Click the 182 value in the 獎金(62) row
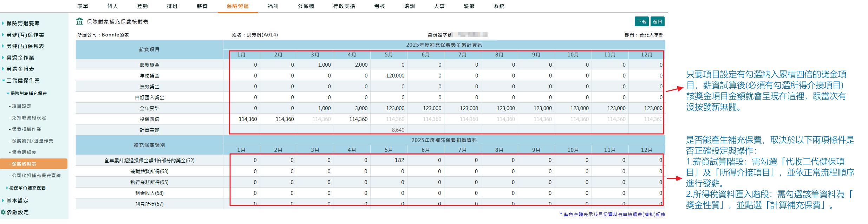 (399, 160)
